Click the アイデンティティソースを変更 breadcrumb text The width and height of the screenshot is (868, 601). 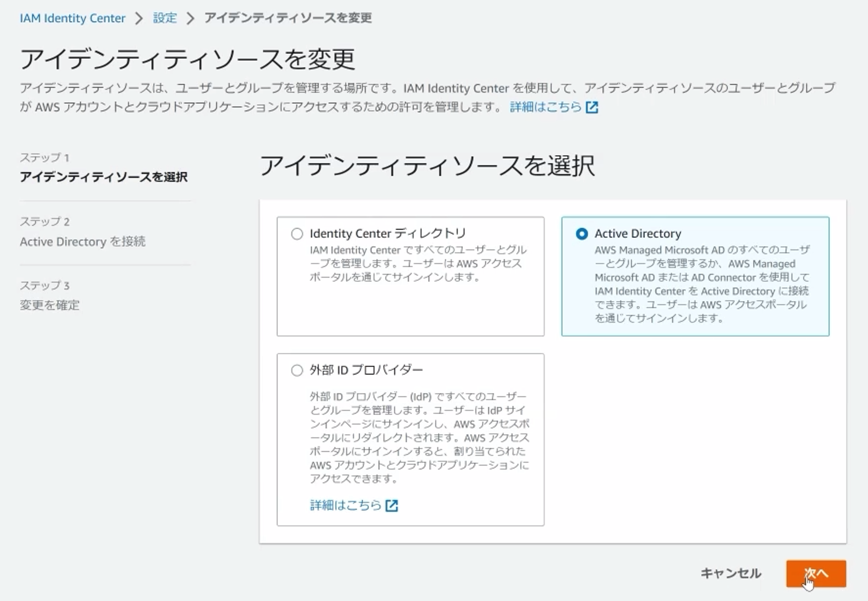[288, 18]
